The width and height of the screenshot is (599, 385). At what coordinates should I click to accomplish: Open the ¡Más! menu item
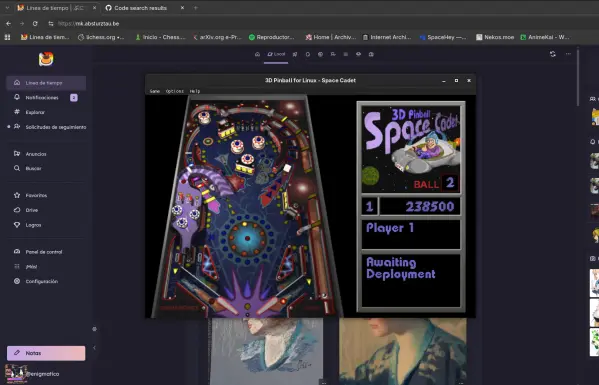point(46,267)
